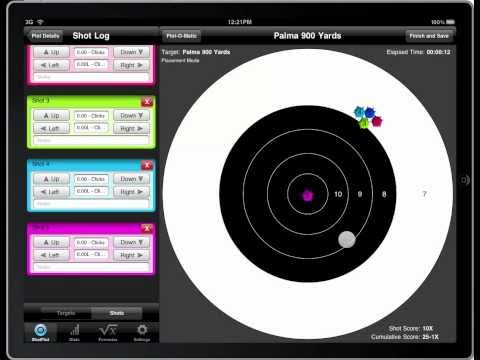Click Left in the Shot 4 card
480x360 pixels.
click(51, 192)
